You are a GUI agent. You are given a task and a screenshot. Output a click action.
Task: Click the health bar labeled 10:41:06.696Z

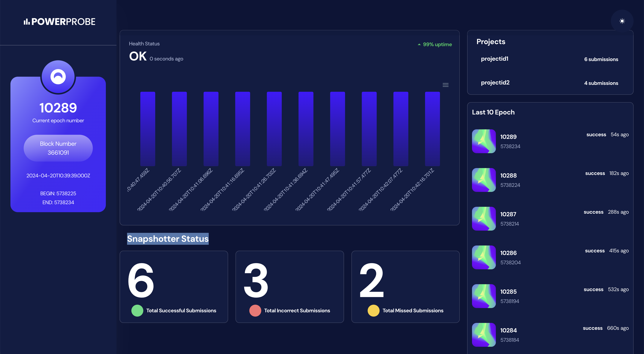click(x=211, y=129)
